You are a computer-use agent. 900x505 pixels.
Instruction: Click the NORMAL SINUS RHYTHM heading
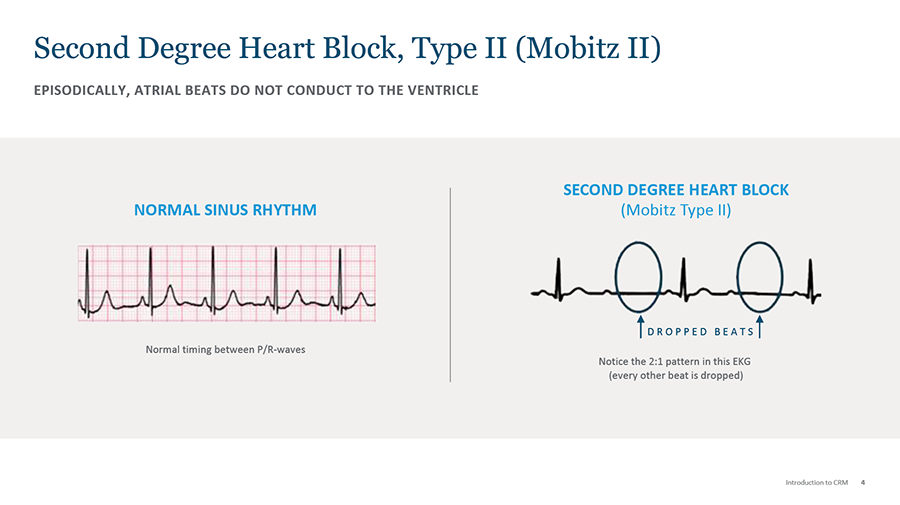[225, 210]
